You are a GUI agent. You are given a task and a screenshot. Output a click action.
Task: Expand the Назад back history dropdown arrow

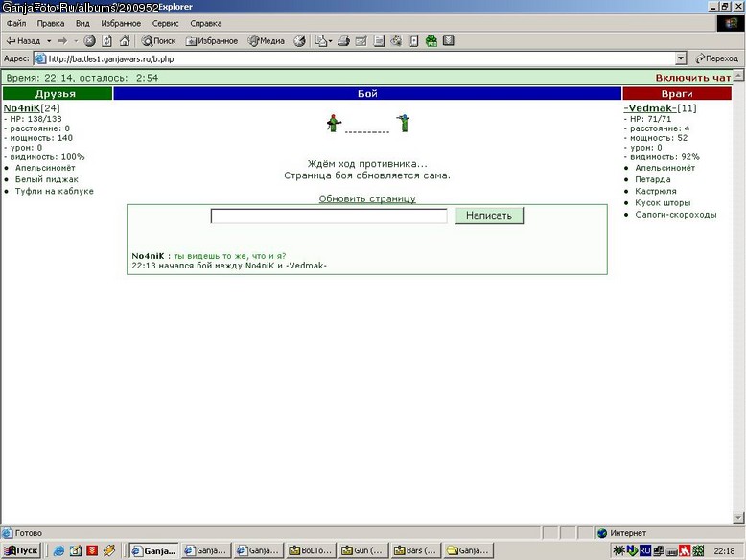[x=49, y=41]
